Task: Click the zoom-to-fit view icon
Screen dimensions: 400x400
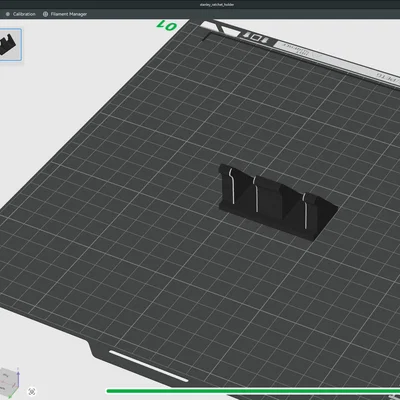Action: point(32,392)
